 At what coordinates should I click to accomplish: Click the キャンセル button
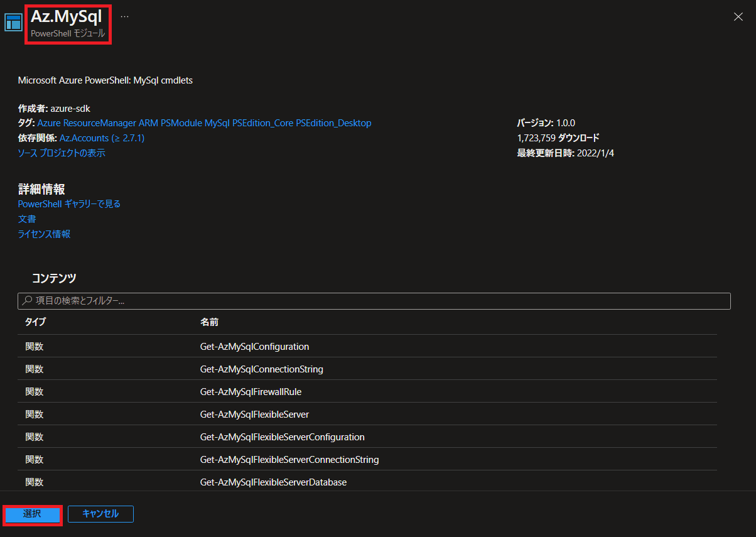click(x=100, y=514)
